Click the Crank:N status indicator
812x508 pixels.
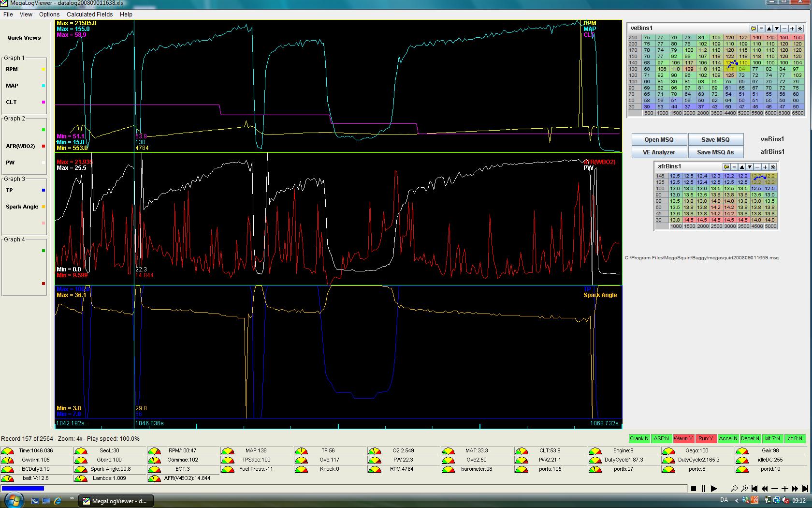(639, 438)
